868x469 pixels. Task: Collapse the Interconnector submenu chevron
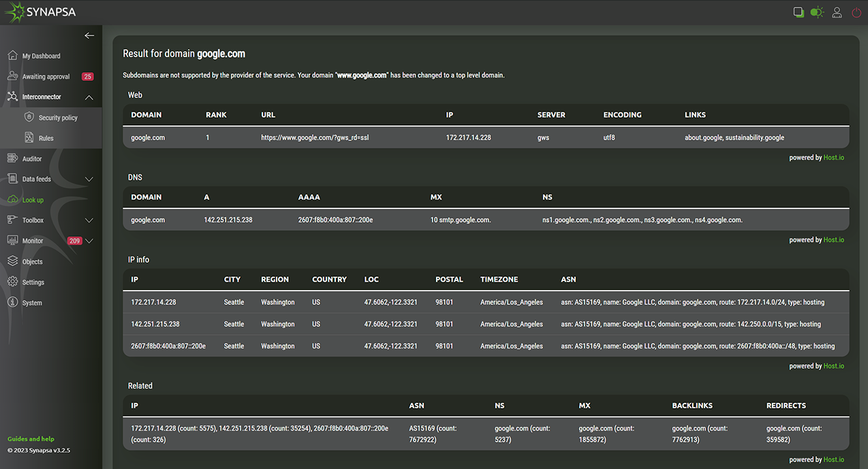click(89, 97)
